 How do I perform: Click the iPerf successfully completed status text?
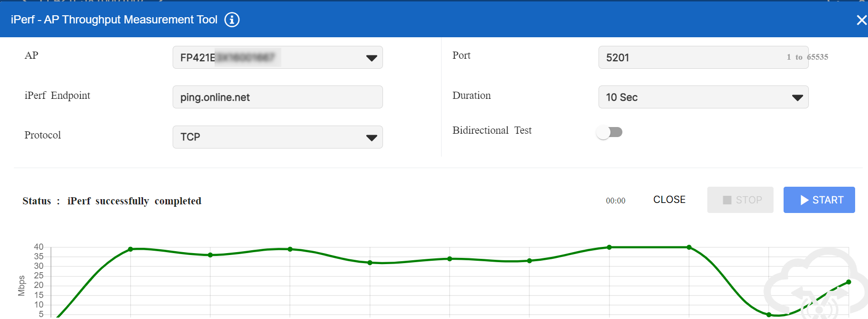(134, 201)
